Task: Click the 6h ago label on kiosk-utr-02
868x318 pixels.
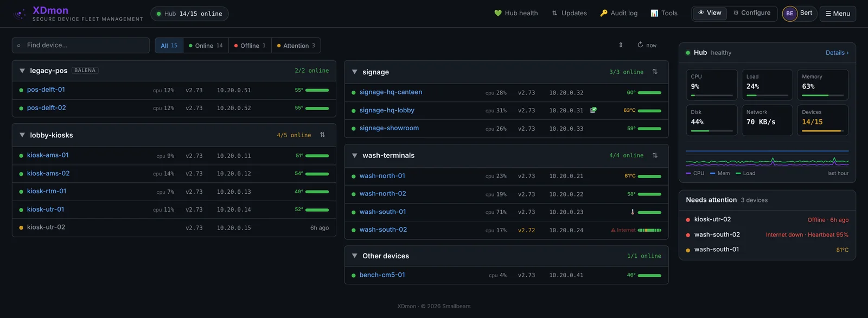Action: 320,228
